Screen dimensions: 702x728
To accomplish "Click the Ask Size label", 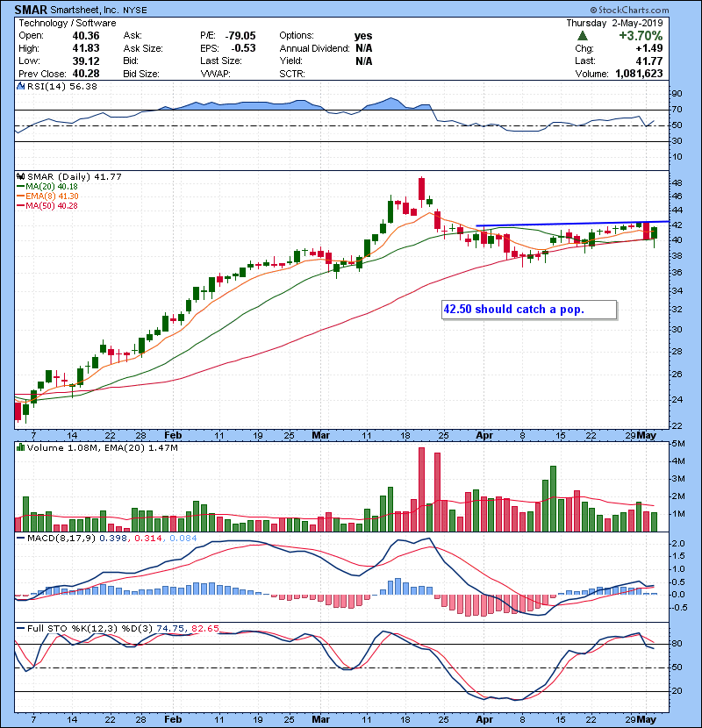I will pos(143,48).
